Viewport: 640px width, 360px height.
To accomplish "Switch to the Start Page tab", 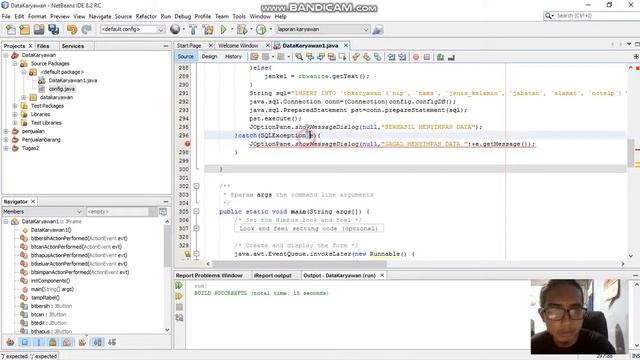I will (189, 46).
